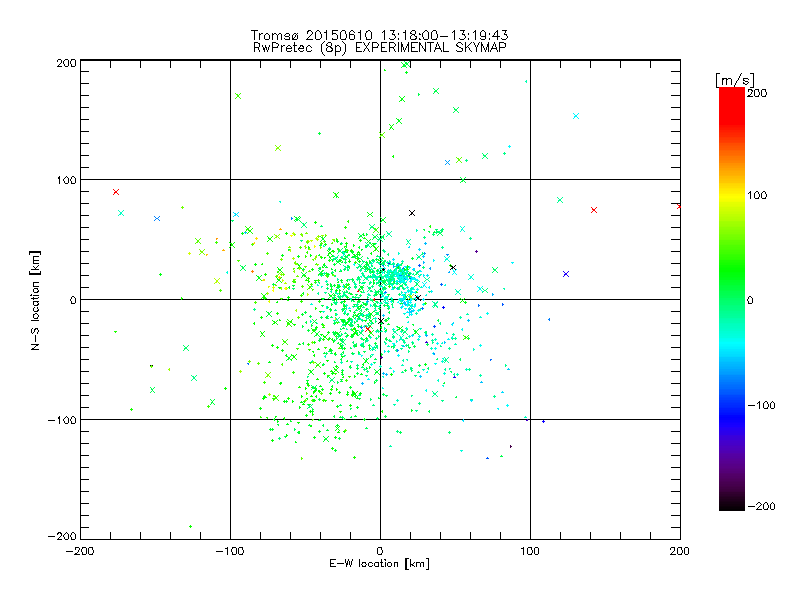
Task: Select the '200' tick label on the E-W axis
Action: tap(679, 551)
